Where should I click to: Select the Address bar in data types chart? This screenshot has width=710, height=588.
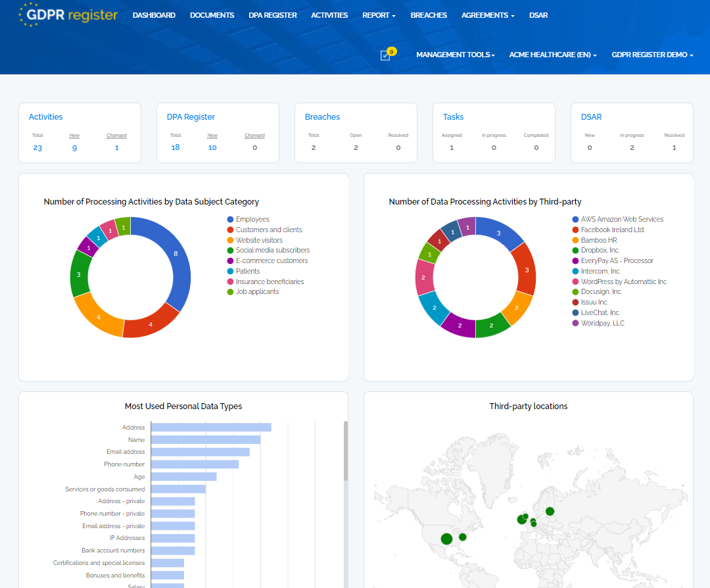click(211, 427)
